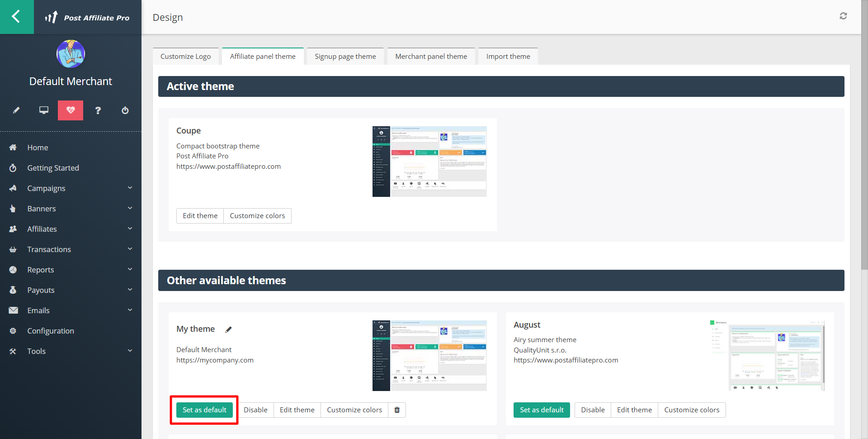Expand the Reports menu chevron

(130, 269)
